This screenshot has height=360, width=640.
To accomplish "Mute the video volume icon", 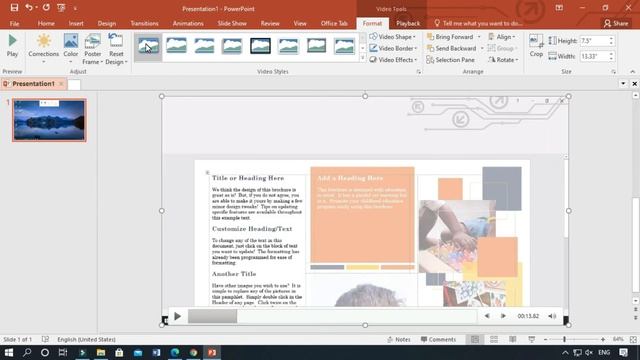I will pyautogui.click(x=552, y=316).
